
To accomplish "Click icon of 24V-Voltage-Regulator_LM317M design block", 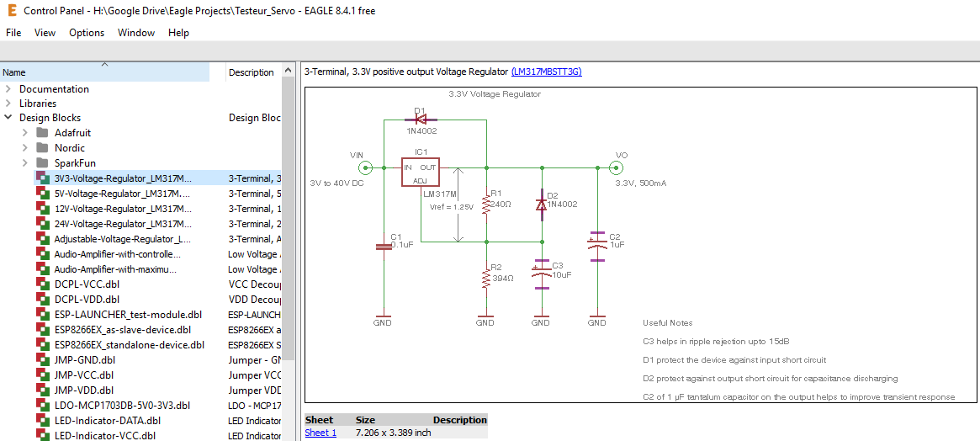I will click(x=43, y=223).
